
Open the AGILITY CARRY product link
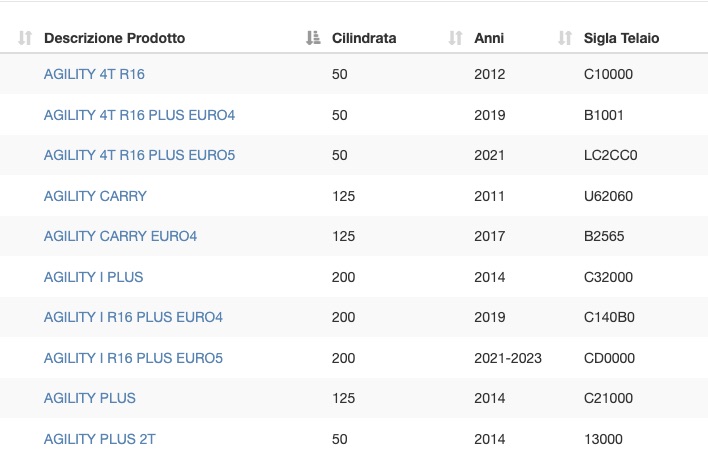[x=95, y=196]
